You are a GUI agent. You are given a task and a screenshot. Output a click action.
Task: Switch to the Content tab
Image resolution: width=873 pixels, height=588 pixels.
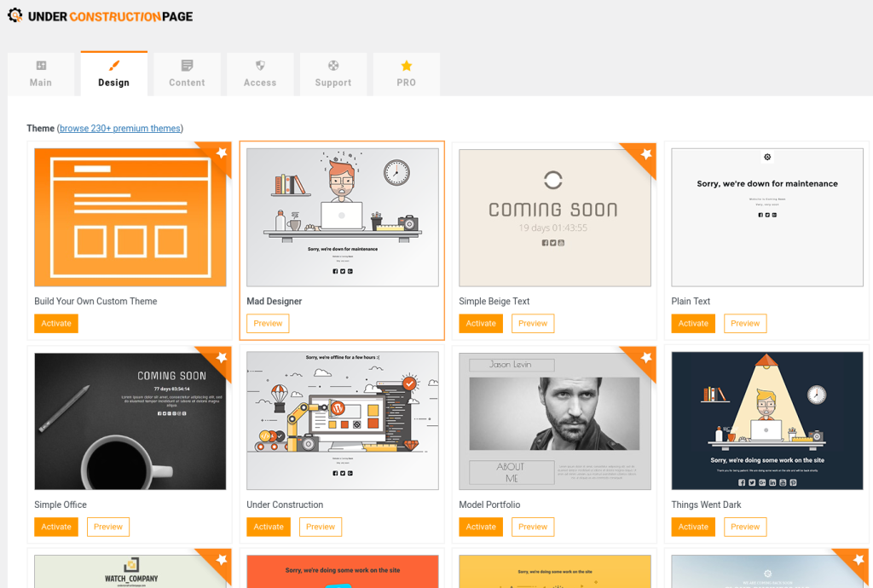click(x=187, y=74)
